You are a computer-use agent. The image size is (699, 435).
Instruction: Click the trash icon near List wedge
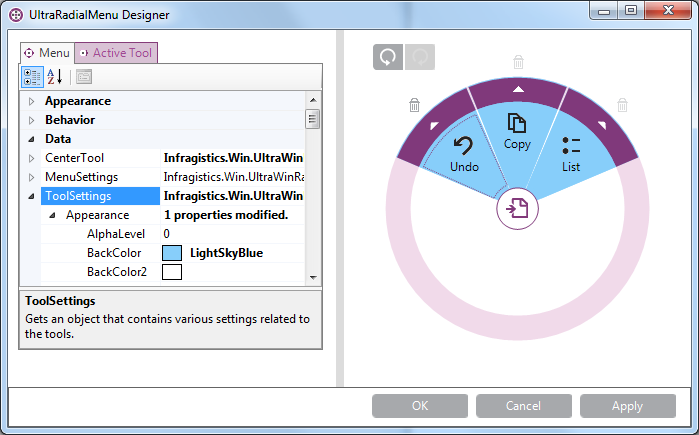(x=622, y=105)
